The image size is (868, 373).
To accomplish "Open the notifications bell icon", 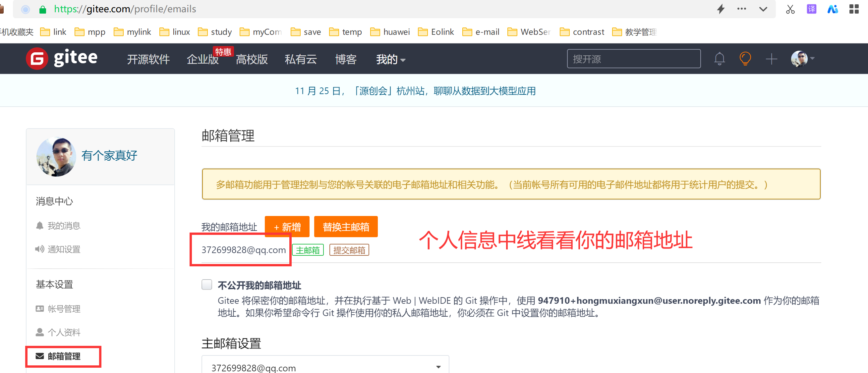I will tap(719, 59).
